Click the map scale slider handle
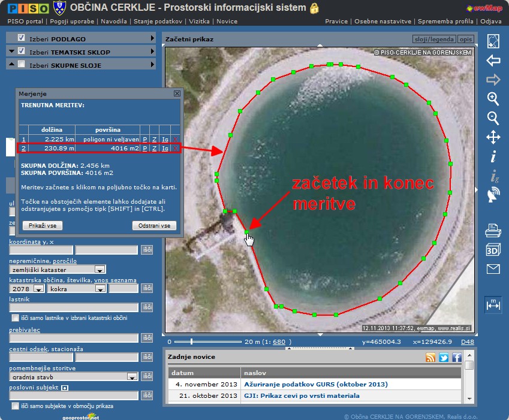 point(191,342)
